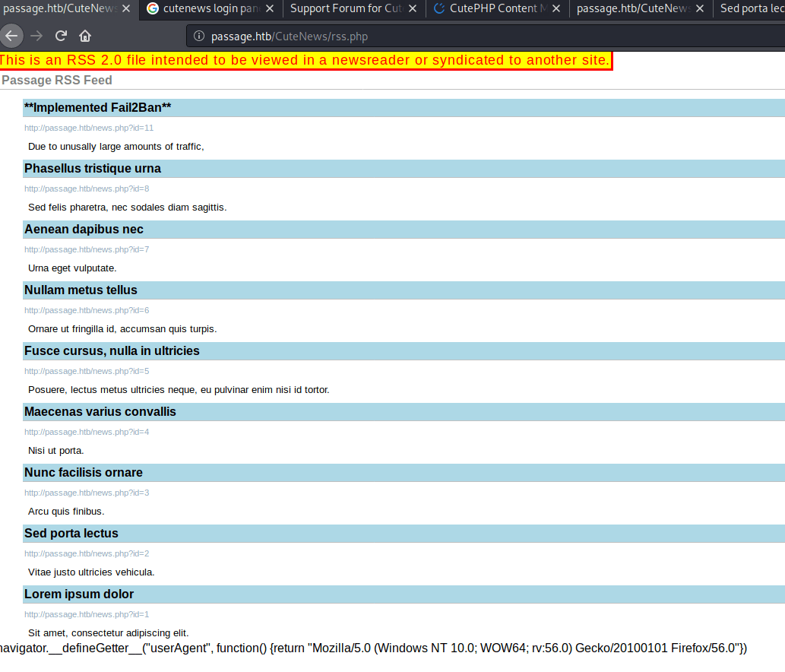785x672 pixels.
Task: Click text 'Urna eget vulputate.'
Action: 72,268
